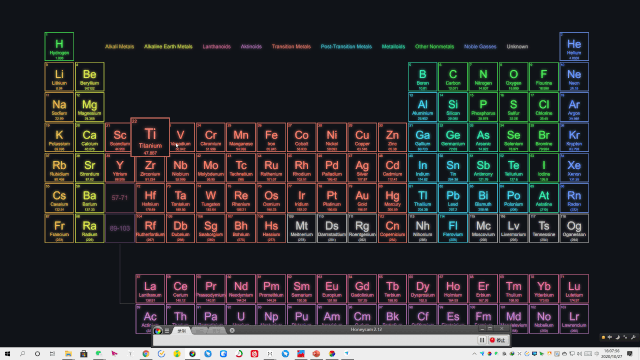Open Windows Start menu

click(x=7, y=353)
